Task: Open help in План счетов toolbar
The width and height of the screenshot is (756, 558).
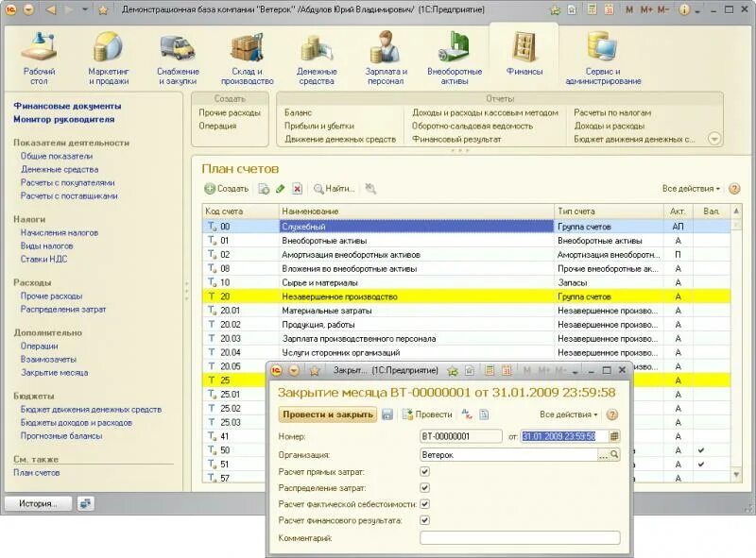Action: tap(734, 189)
